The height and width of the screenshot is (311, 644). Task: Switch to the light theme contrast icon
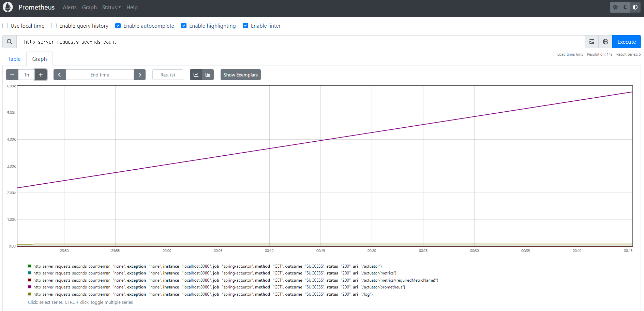coord(635,7)
